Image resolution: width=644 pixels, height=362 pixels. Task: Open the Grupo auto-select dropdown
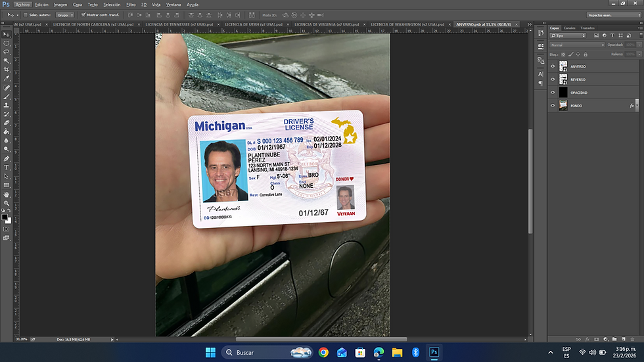pos(65,14)
